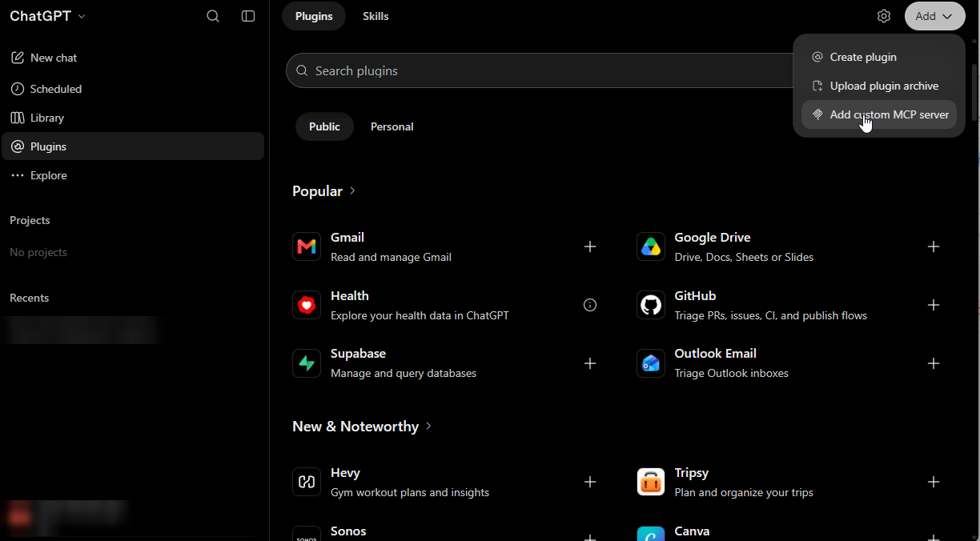Select Add custom MCP server
The height and width of the screenshot is (541, 980).
point(879,114)
